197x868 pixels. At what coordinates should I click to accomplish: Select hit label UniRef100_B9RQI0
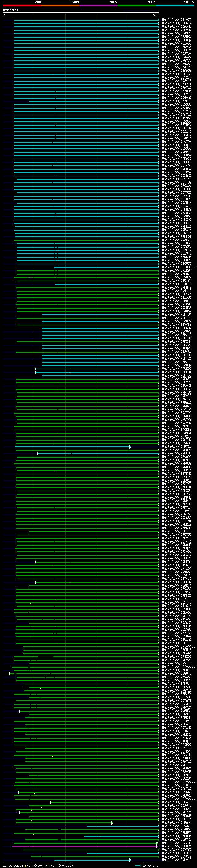click(x=177, y=145)
